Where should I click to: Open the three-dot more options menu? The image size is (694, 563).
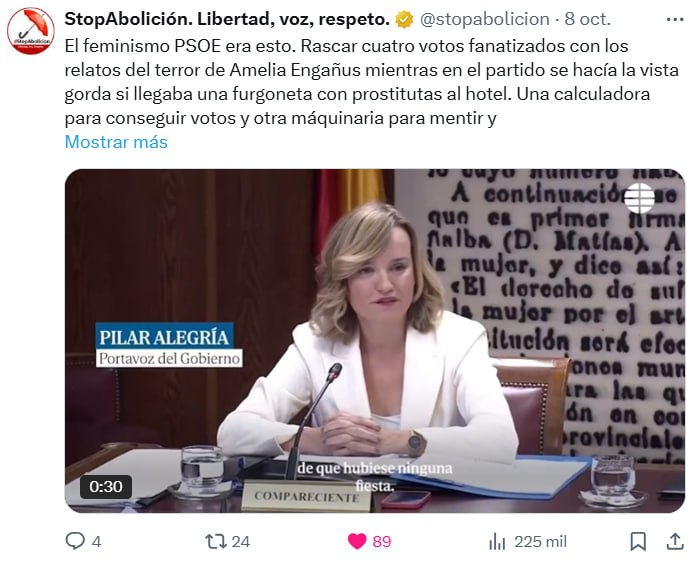click(675, 19)
